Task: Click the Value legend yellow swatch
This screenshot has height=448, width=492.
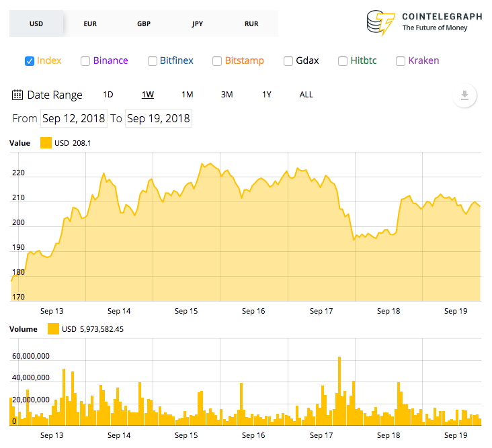Action: pos(46,142)
